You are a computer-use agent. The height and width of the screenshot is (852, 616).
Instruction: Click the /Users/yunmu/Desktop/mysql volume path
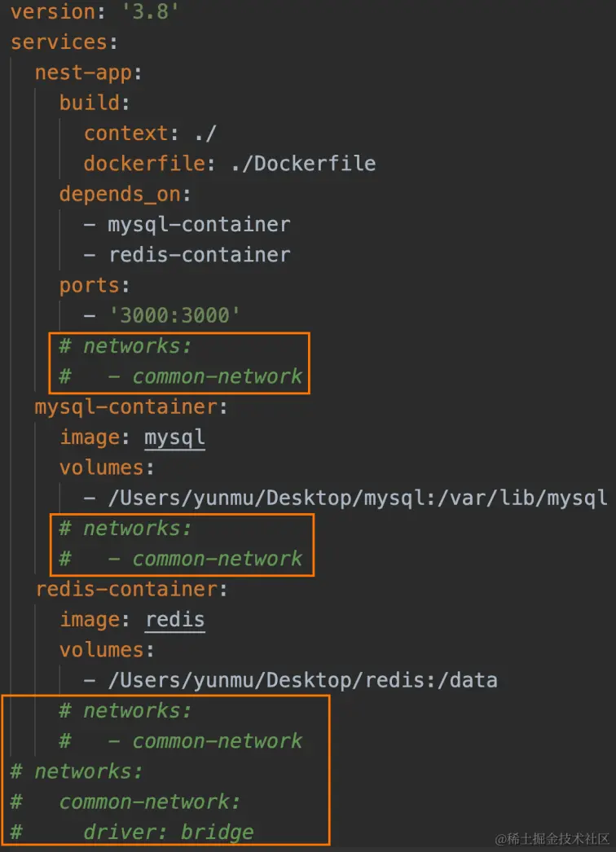266,498
